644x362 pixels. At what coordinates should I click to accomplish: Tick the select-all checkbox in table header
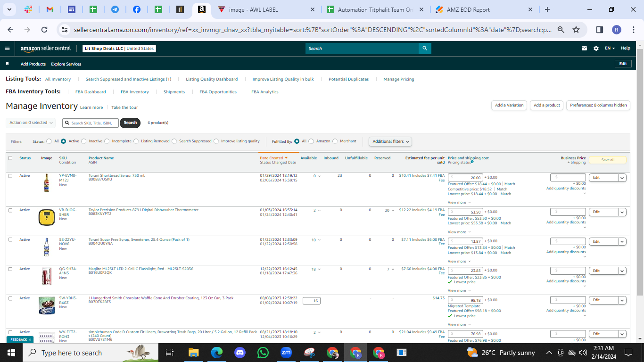[10, 158]
